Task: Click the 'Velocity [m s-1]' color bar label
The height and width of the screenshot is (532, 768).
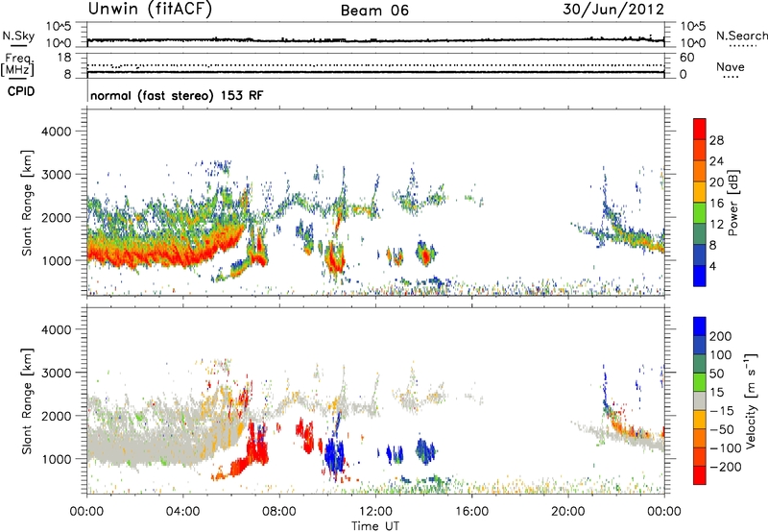Action: tap(751, 400)
